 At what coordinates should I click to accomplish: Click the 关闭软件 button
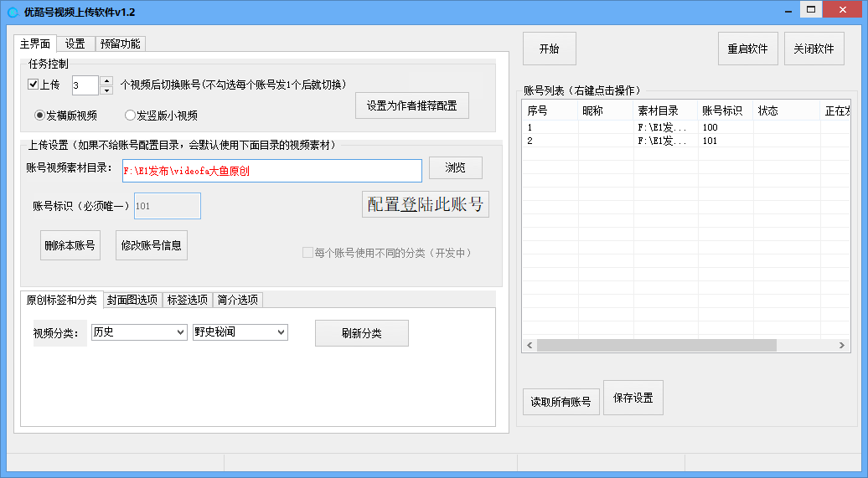pos(814,49)
